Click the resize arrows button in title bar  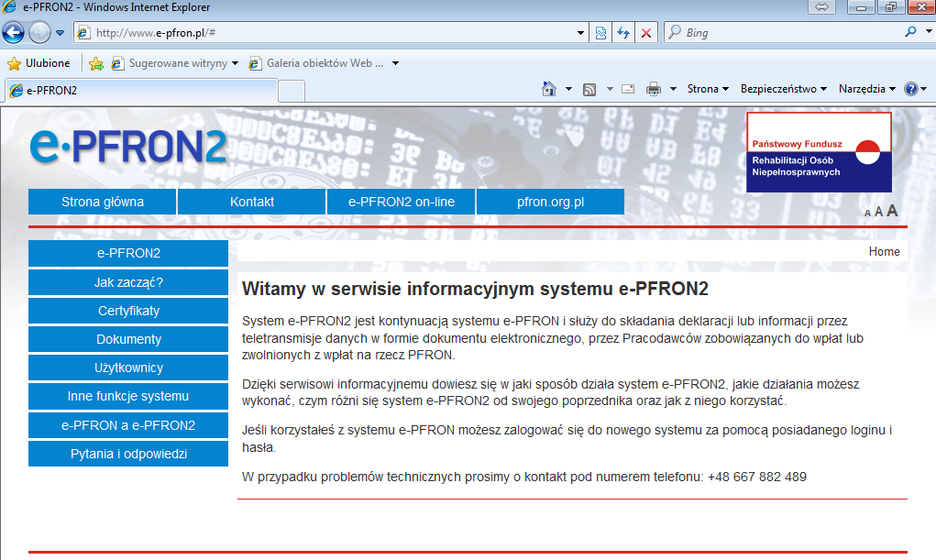click(x=822, y=7)
